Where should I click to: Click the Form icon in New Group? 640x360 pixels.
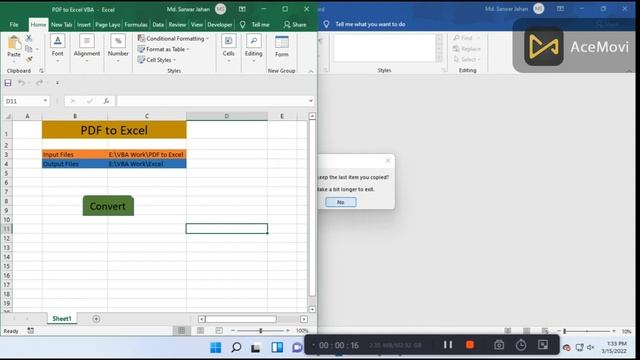pos(282,46)
